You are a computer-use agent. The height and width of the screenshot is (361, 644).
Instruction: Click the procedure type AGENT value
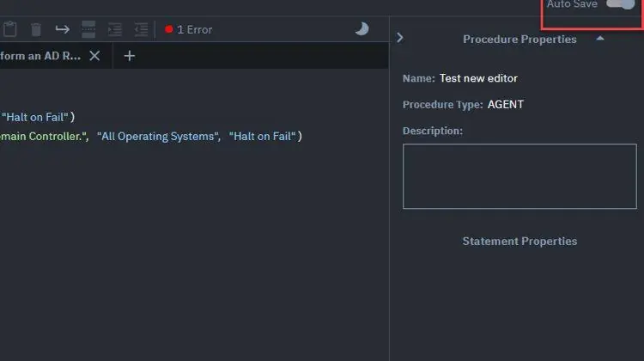tap(505, 105)
